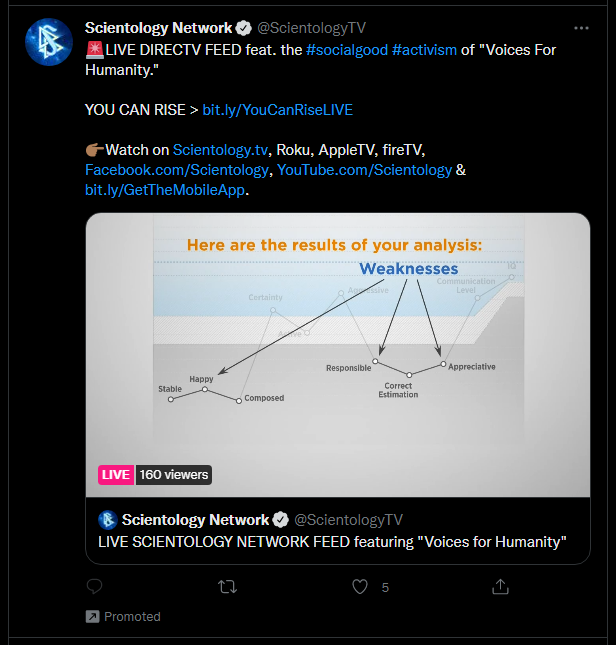
Task: Click the reply speech bubble icon
Action: [95, 586]
